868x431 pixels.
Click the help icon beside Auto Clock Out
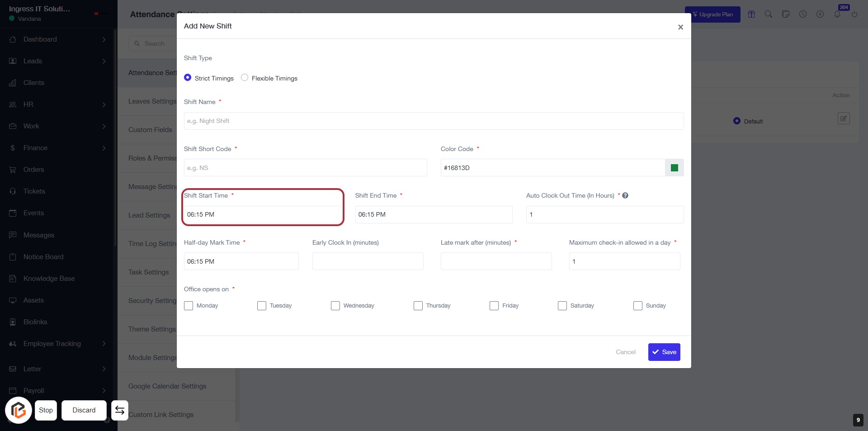625,195
